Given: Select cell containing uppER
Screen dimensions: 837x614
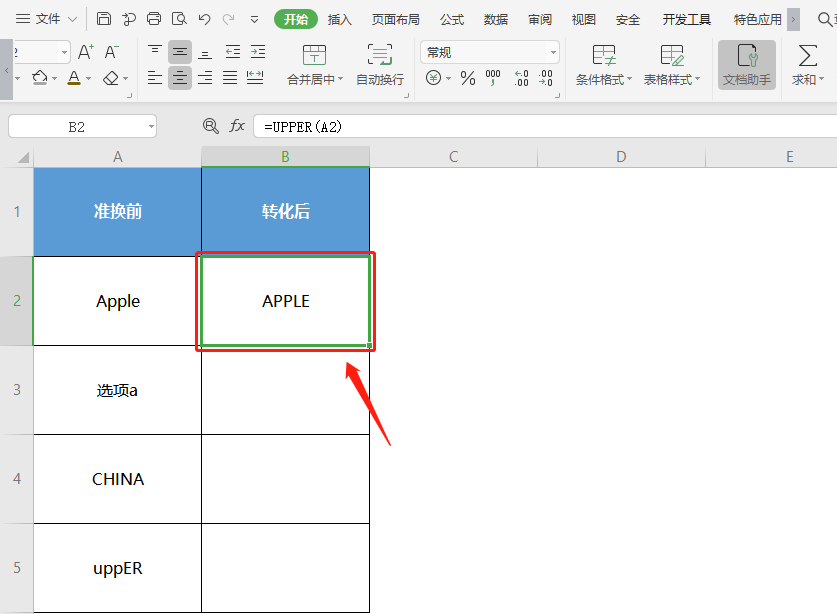Looking at the screenshot, I should click(117, 568).
